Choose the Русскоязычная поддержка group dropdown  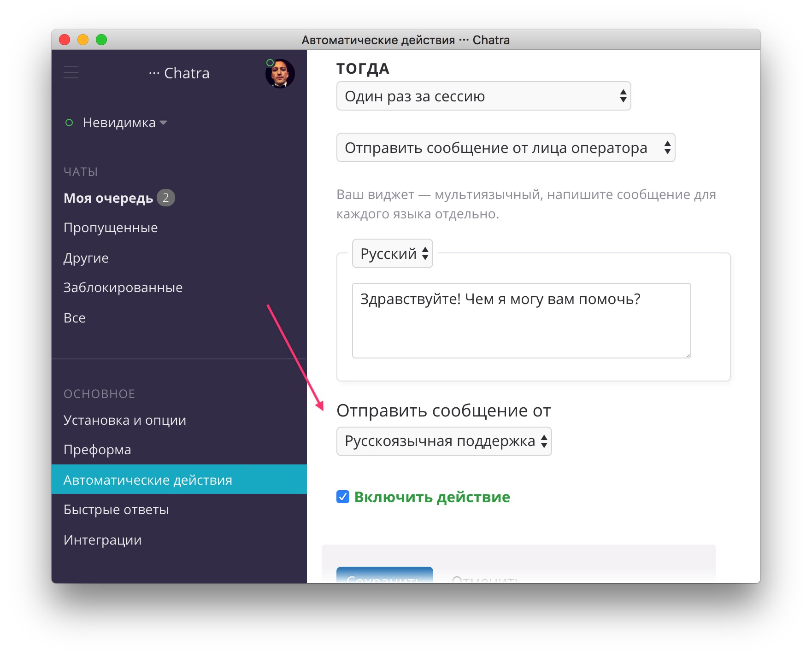[x=444, y=441]
